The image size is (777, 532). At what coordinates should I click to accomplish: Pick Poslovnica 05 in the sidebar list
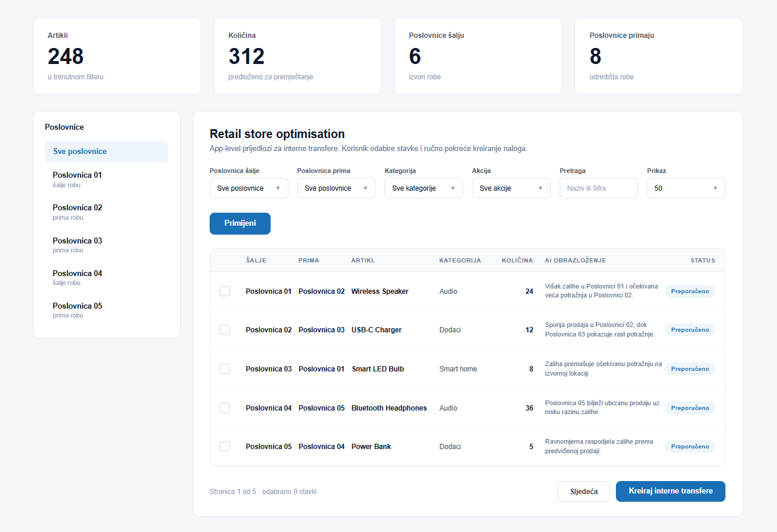[x=107, y=310]
